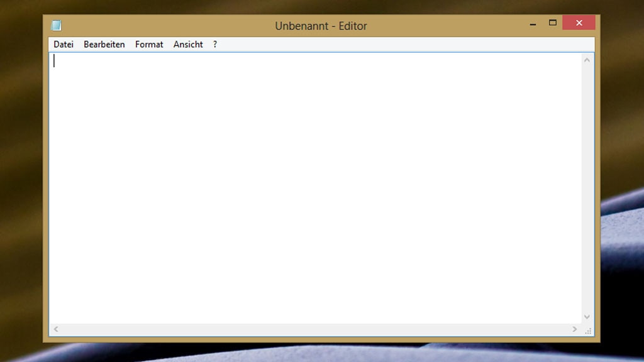
Task: Click the horizontal scrollbar right arrow
Action: click(x=574, y=329)
